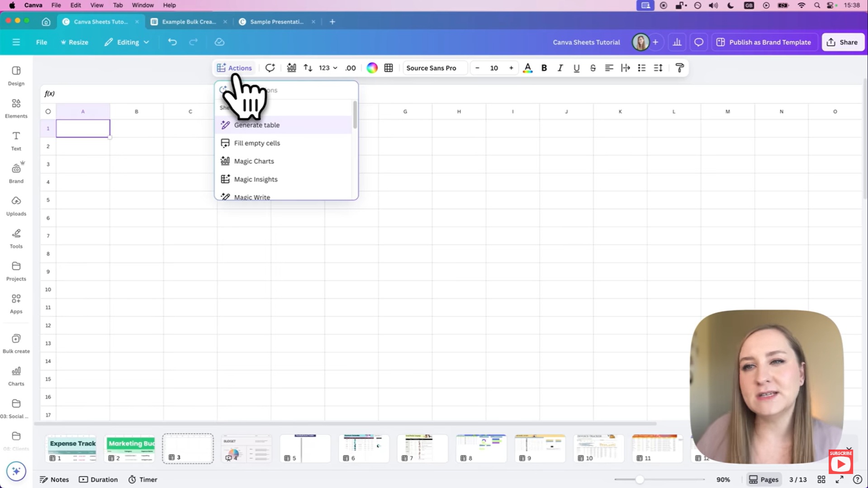
Task: Open the File button in header
Action: [x=42, y=42]
